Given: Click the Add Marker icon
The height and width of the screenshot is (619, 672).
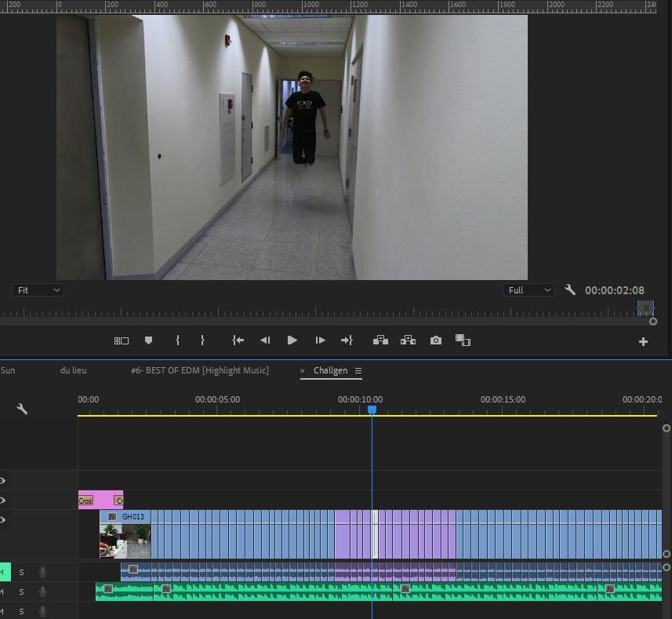Looking at the screenshot, I should click(148, 340).
